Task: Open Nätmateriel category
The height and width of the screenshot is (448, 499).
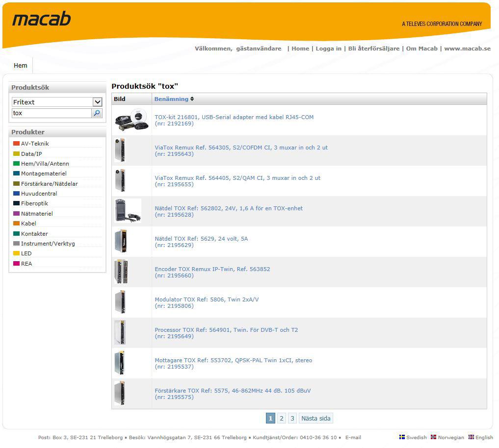Action: point(37,214)
